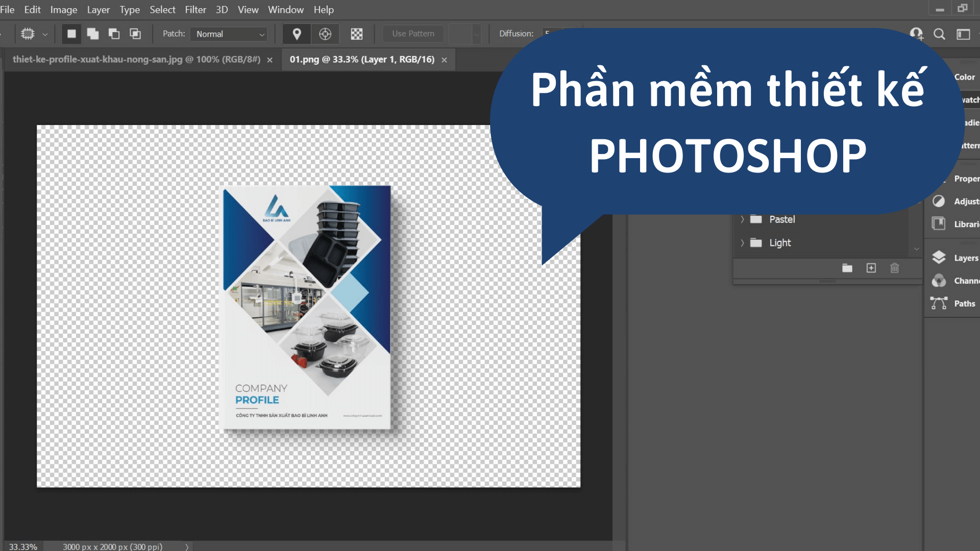Delete swatch with the trash icon
The height and width of the screenshot is (551, 980).
point(895,268)
